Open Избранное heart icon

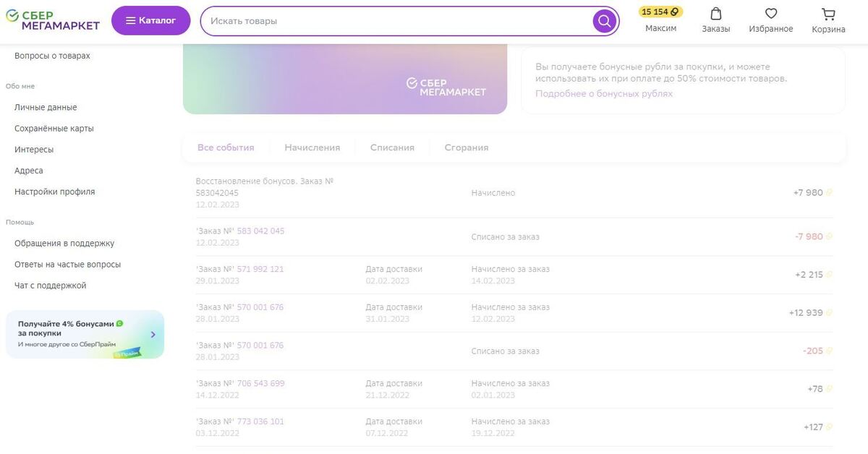point(771,14)
